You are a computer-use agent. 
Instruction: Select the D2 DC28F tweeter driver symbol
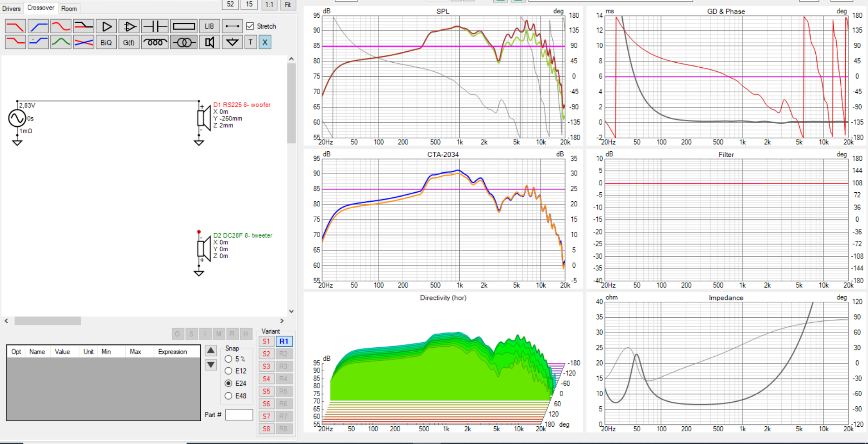[203, 249]
